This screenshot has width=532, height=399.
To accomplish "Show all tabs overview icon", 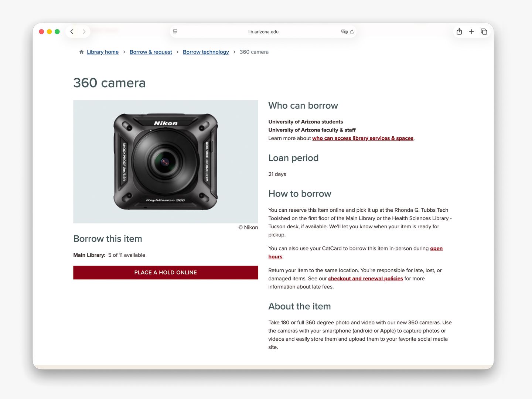I will tap(484, 31).
